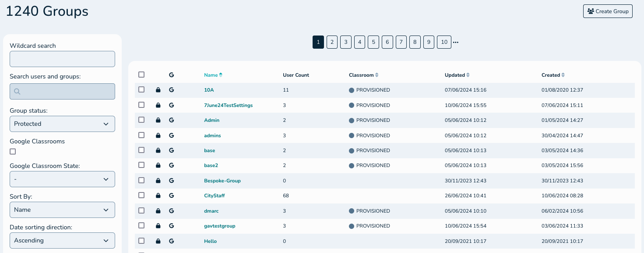The image size is (644, 253).
Task: Go to page 5 of the groups
Action: pyautogui.click(x=373, y=42)
